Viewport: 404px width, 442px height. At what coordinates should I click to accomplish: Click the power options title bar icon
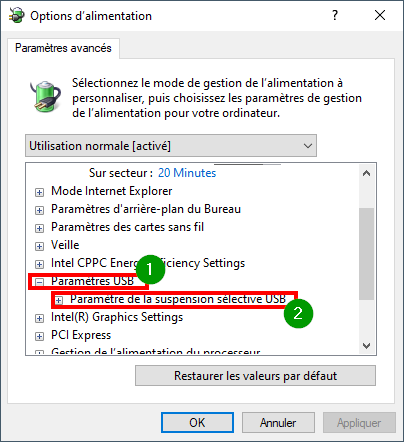click(x=17, y=15)
